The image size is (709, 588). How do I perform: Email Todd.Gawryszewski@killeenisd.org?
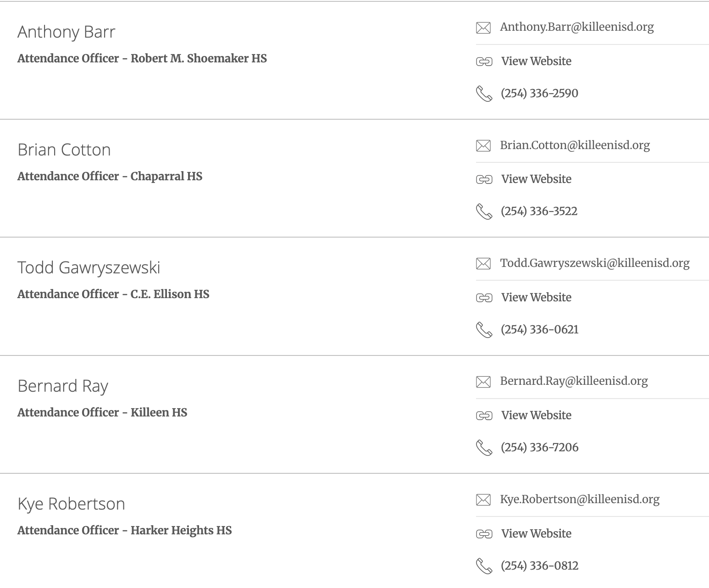(594, 263)
